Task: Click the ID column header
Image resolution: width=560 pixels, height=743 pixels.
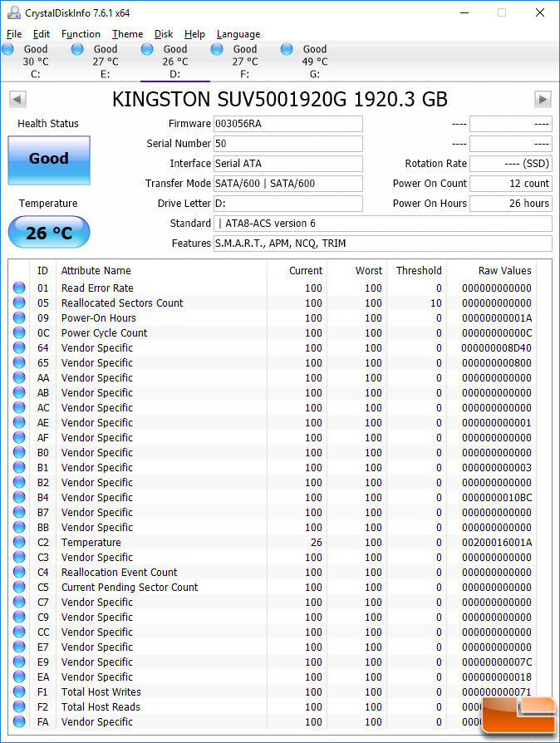Action: pos(42,271)
